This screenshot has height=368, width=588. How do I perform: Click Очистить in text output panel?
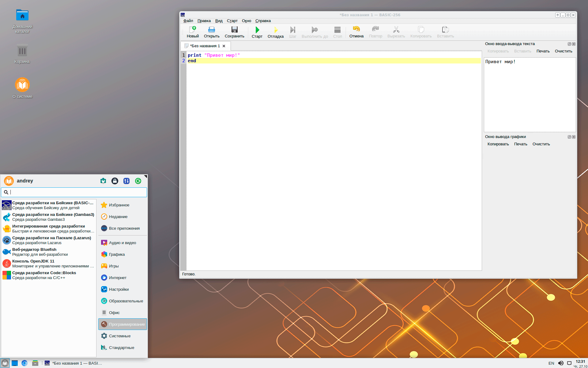(x=563, y=51)
